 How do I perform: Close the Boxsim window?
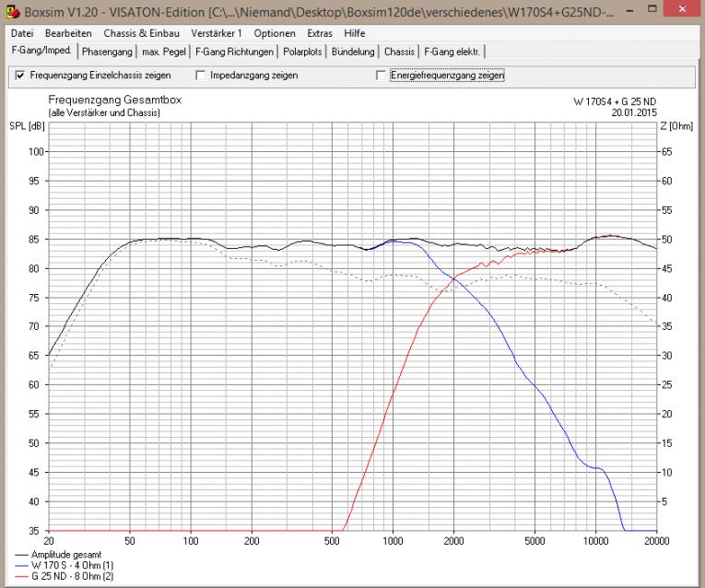point(682,9)
